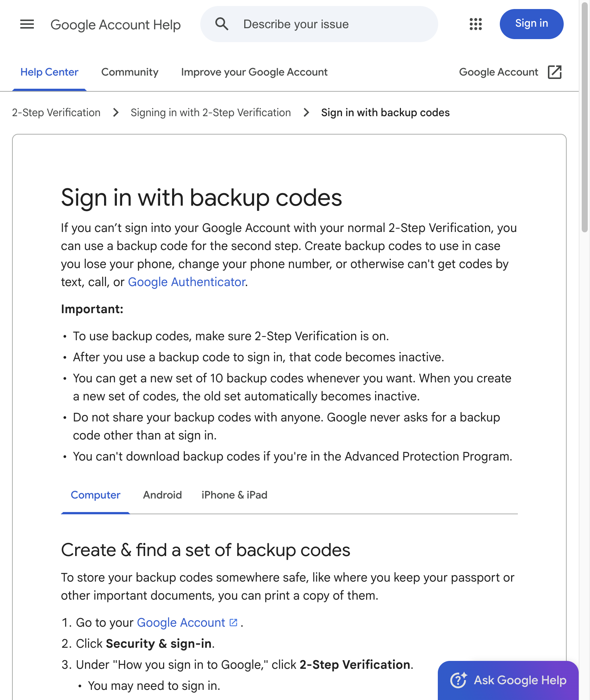Click Create & find a set of backup codes heading
Screen dimensions: 590x700
tap(206, 550)
